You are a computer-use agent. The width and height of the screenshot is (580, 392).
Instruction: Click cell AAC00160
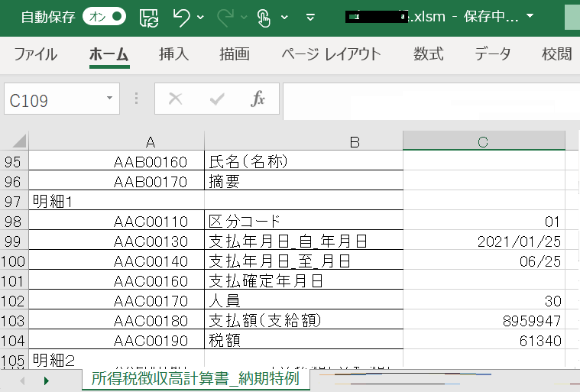(116, 280)
